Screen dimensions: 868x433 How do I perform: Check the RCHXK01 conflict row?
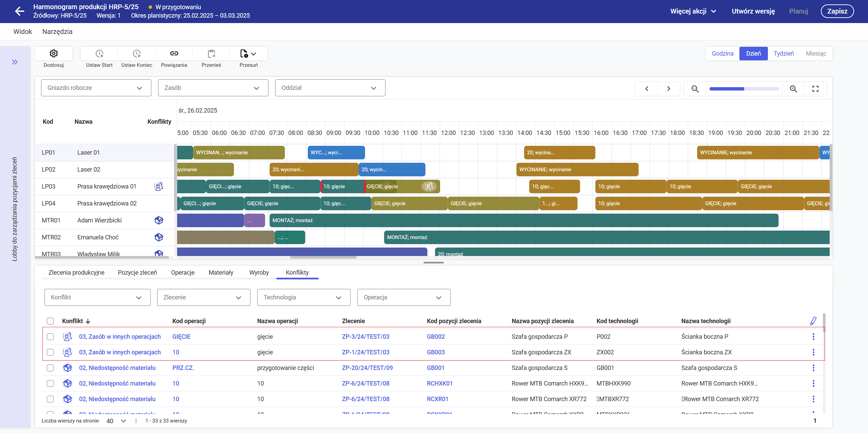(x=50, y=383)
